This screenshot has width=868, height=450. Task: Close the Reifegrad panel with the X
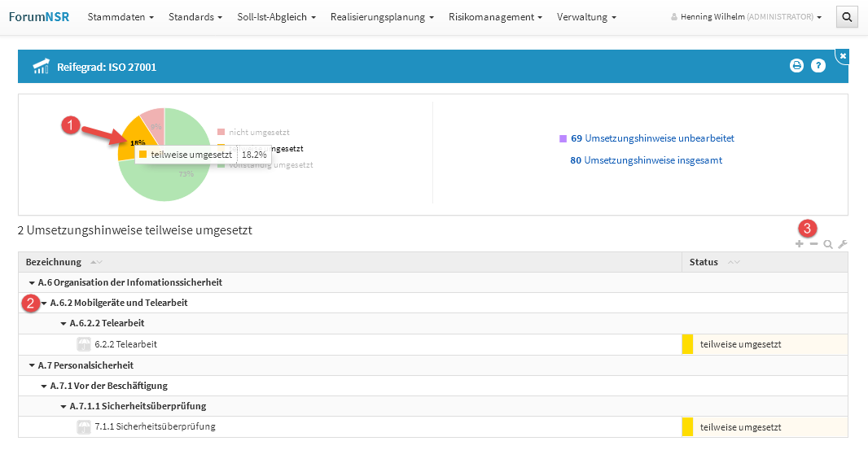843,55
